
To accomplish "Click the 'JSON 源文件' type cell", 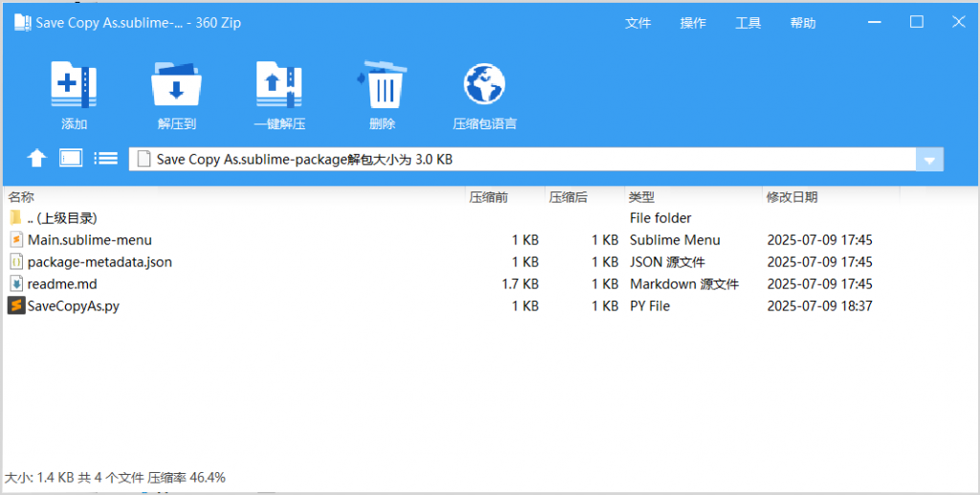I will click(667, 262).
